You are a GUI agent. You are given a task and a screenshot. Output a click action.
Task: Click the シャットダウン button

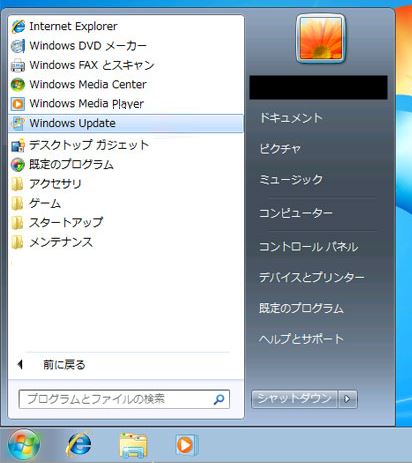coord(295,399)
